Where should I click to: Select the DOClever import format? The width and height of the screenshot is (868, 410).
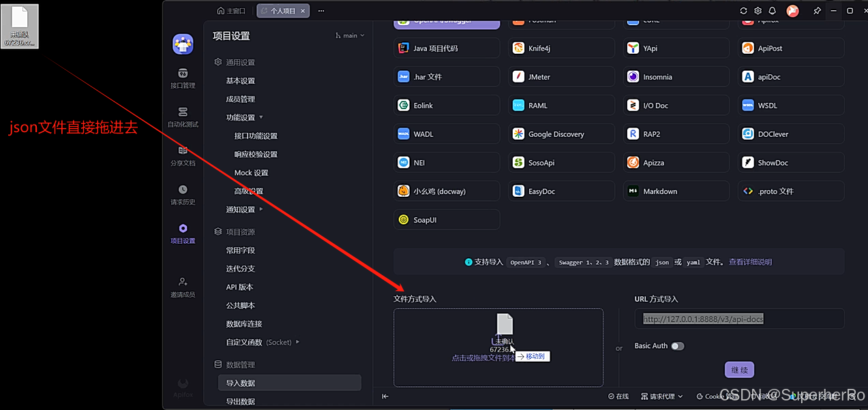click(x=791, y=134)
